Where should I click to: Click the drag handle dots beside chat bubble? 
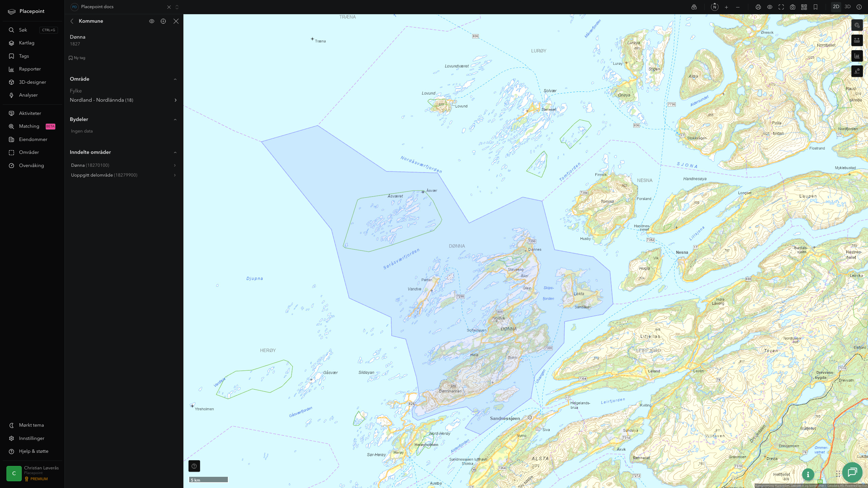tap(838, 473)
